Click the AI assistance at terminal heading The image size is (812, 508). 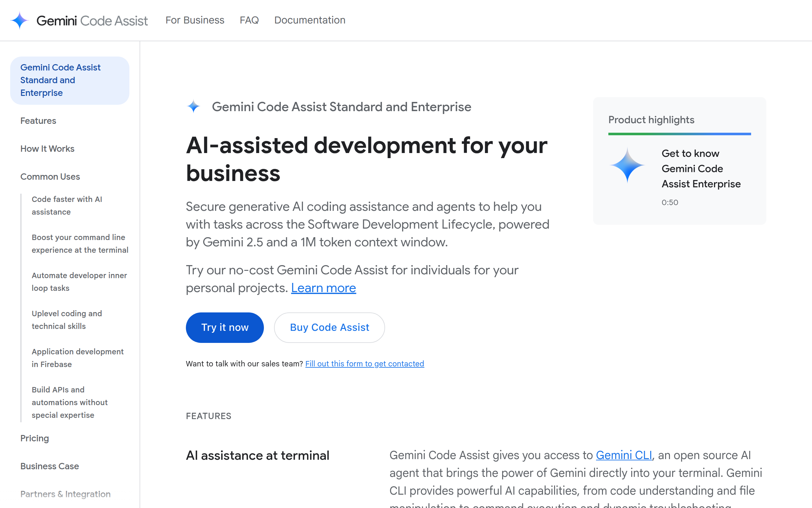pos(258,455)
